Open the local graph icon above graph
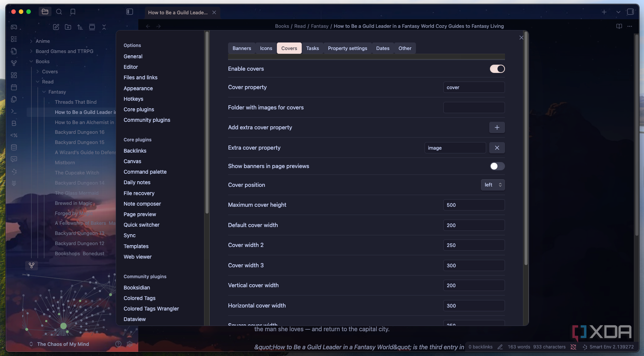 click(32, 265)
